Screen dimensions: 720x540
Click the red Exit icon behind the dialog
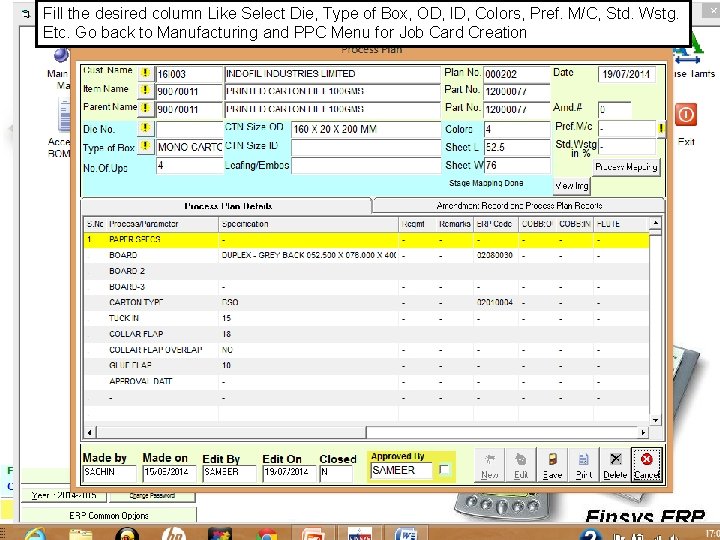point(686,114)
